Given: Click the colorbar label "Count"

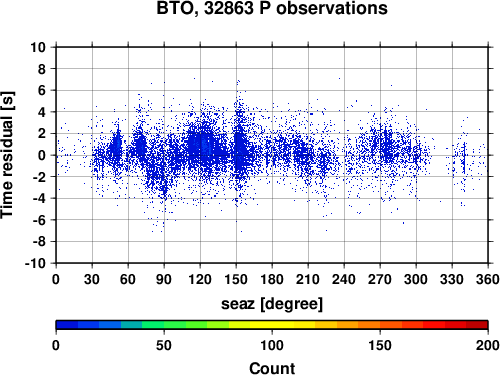Looking at the screenshot, I should click(272, 368).
